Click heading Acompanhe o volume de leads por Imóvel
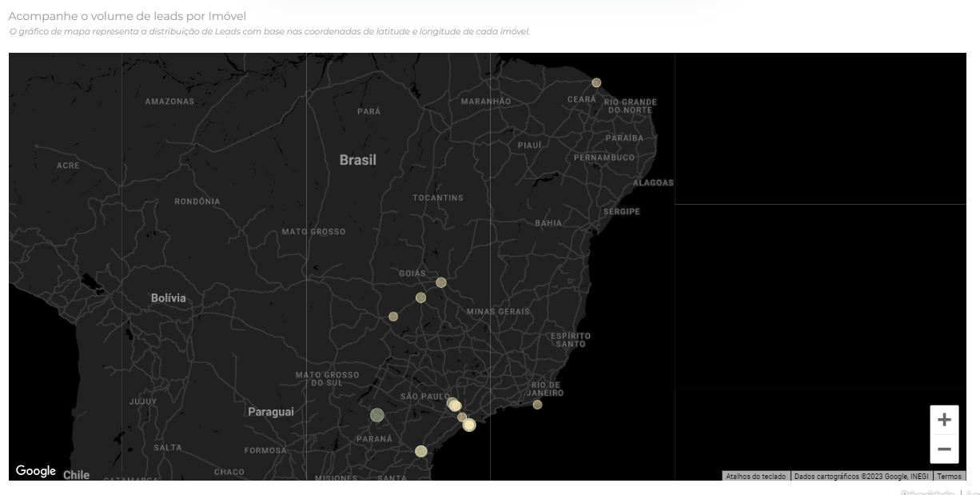The image size is (980, 495). click(x=127, y=16)
